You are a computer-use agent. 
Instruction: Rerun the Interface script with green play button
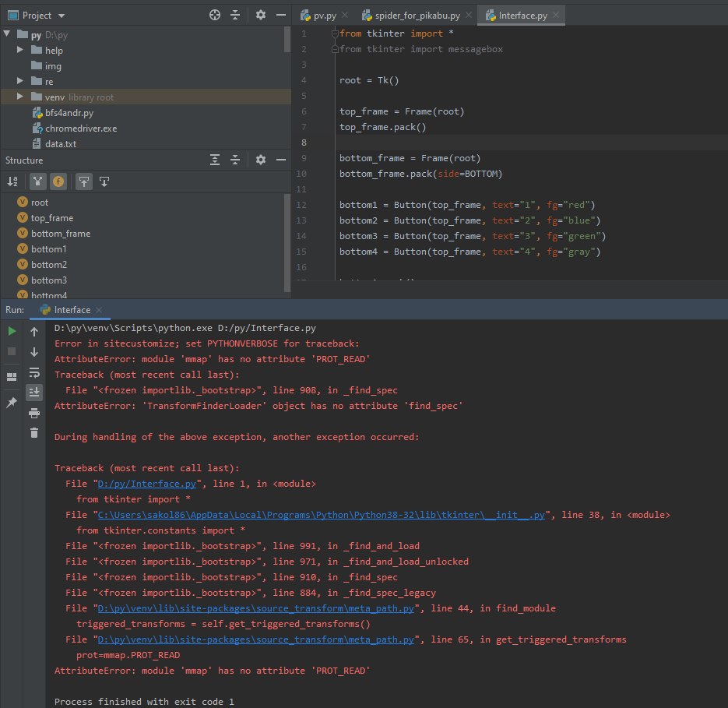(x=12, y=331)
